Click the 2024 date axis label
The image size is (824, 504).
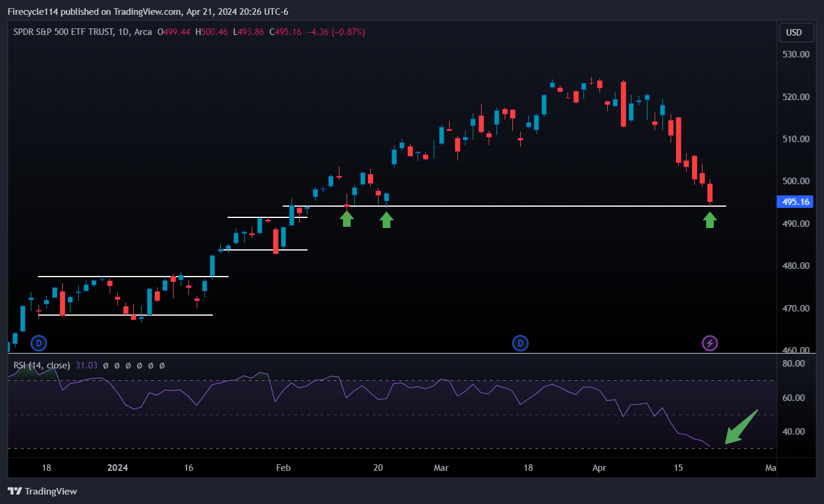point(117,468)
